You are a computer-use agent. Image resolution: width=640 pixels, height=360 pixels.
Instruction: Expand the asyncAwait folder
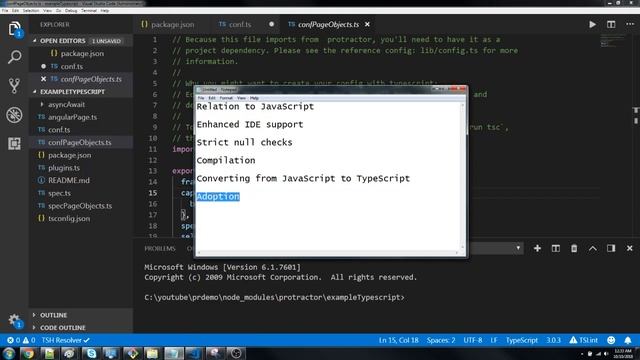66,104
